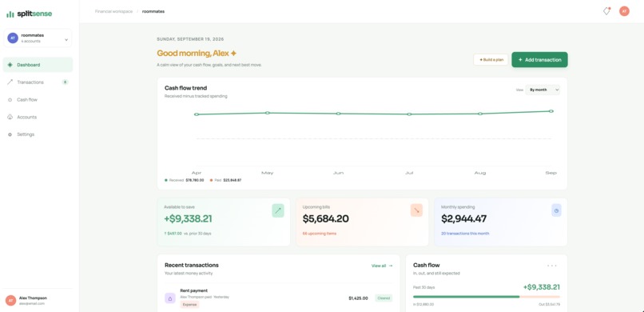
Task: Click the sparkle icon after Good morning, Alex
Action: [233, 54]
